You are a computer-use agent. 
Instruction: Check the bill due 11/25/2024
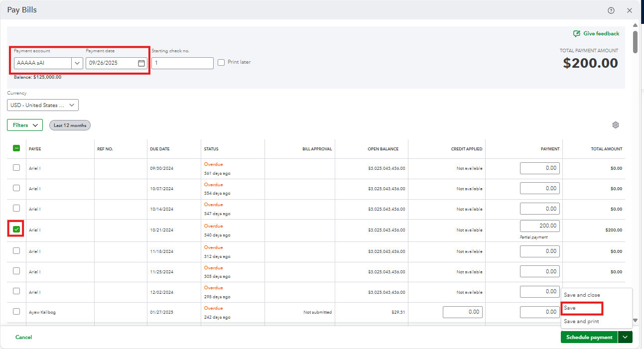(x=16, y=271)
